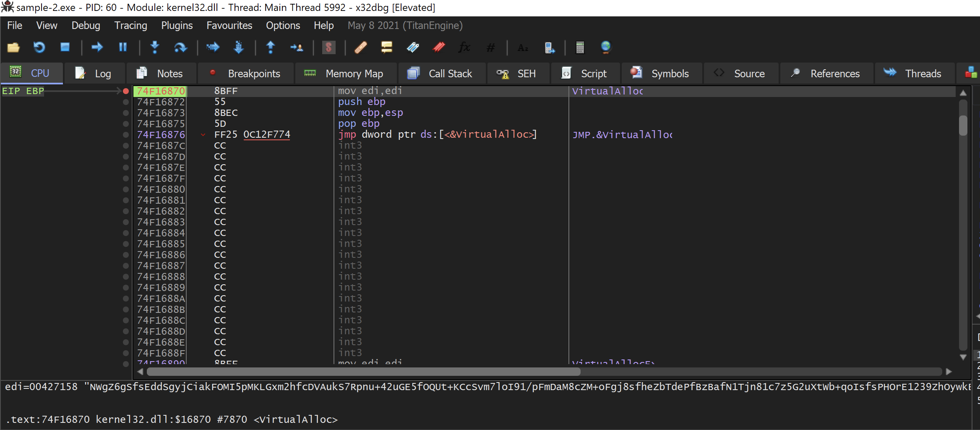Image resolution: width=980 pixels, height=430 pixels.
Task: Open the comments list icon
Action: [386, 47]
